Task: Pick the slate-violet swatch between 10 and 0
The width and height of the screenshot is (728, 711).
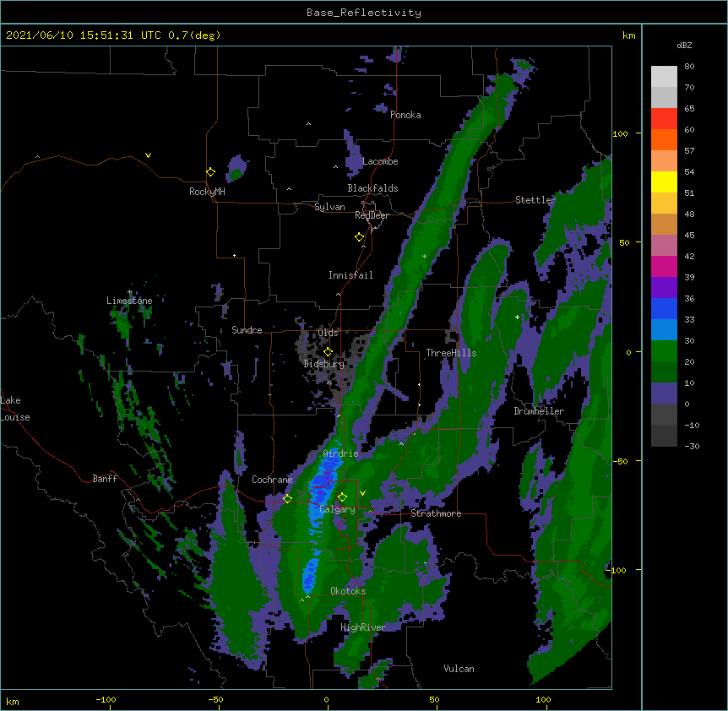Action: coord(664,393)
